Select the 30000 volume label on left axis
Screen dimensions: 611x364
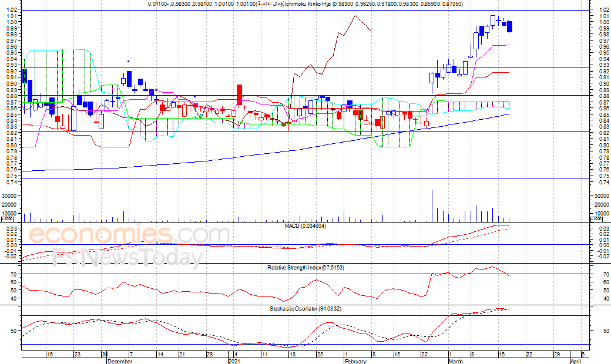click(9, 196)
